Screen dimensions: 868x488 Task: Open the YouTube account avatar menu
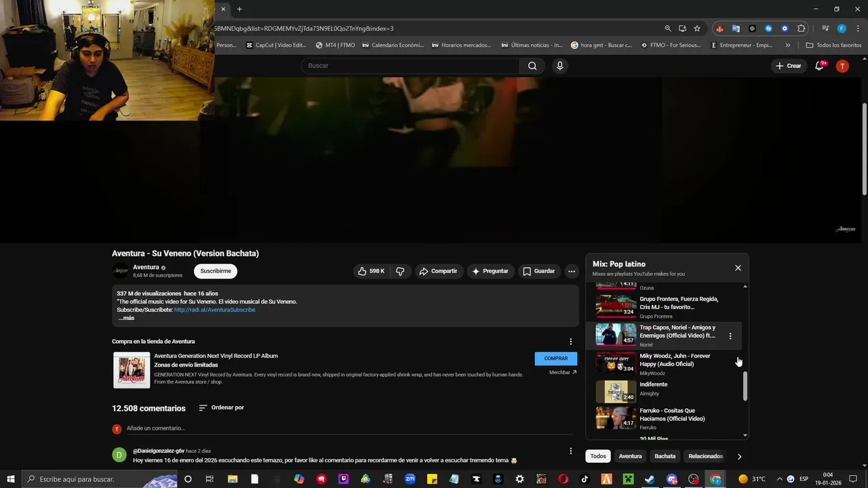pyautogui.click(x=842, y=66)
